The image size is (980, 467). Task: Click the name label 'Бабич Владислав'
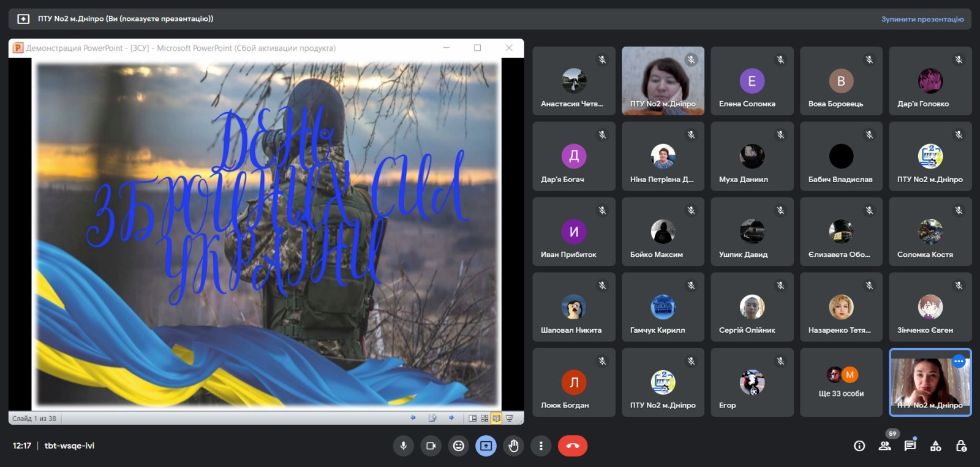[x=840, y=180]
